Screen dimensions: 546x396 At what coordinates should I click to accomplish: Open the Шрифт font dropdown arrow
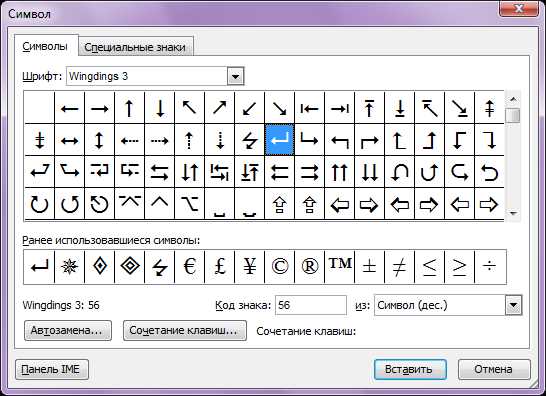point(236,76)
